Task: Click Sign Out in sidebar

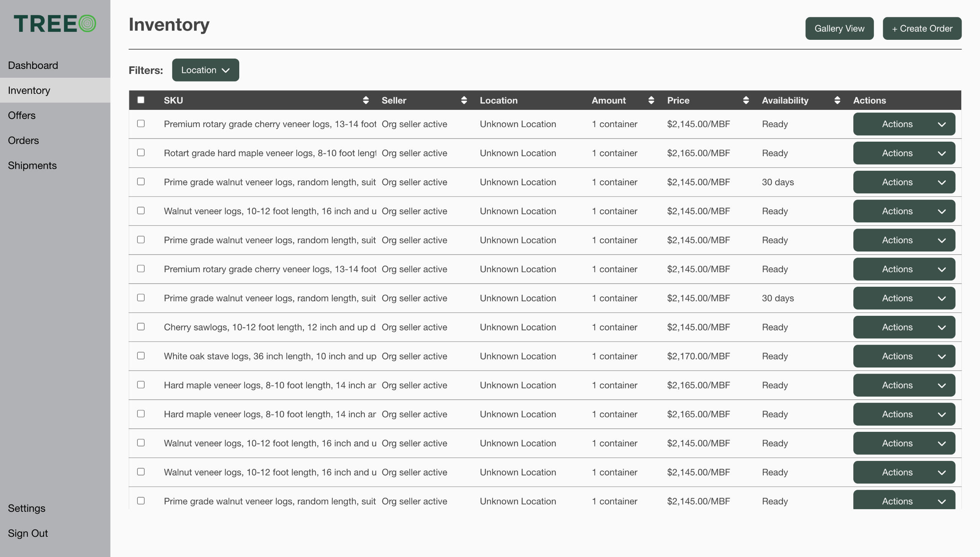Action: [x=28, y=533]
